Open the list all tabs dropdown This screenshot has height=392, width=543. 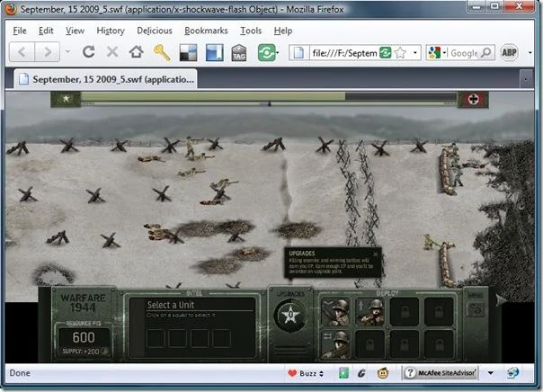click(526, 79)
